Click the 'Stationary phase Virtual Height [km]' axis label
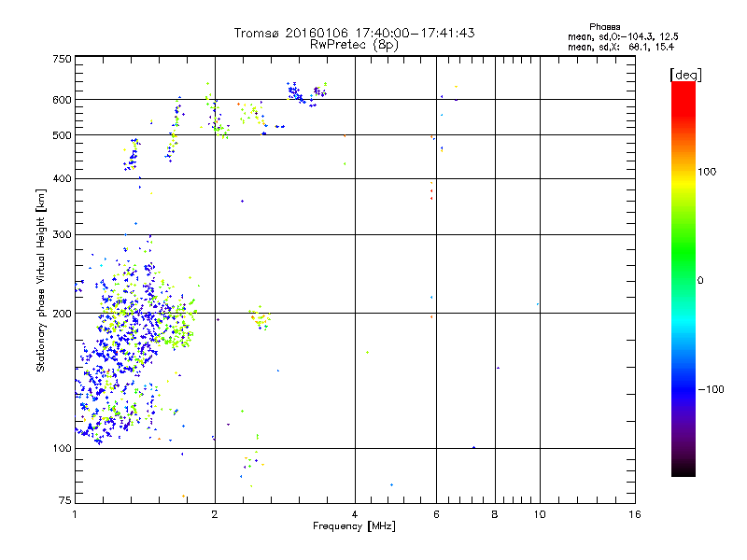747x560 pixels. pos(41,281)
